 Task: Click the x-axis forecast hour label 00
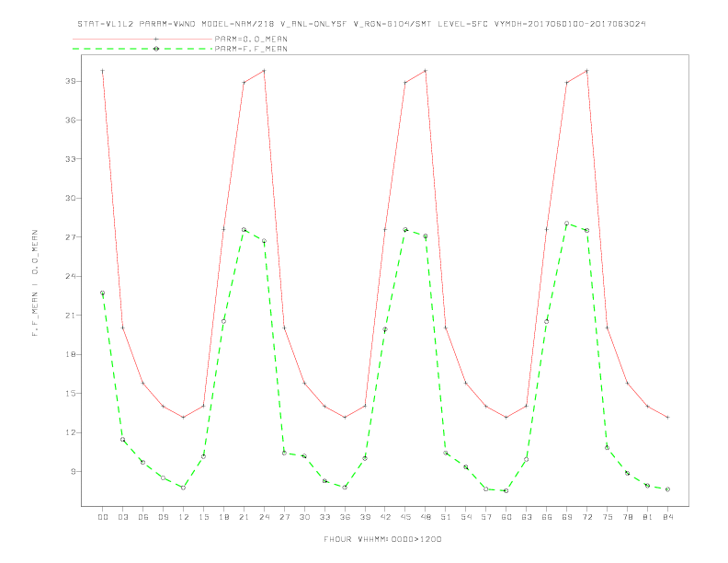coord(103,517)
